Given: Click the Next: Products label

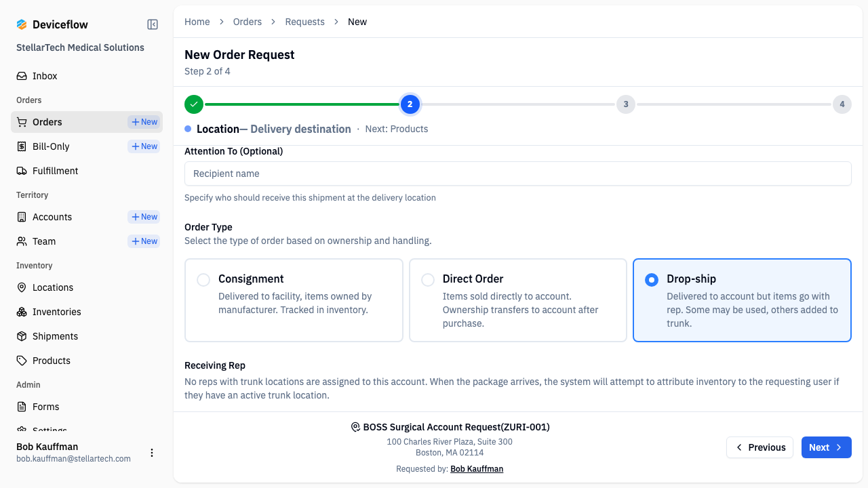Looking at the screenshot, I should (x=397, y=129).
